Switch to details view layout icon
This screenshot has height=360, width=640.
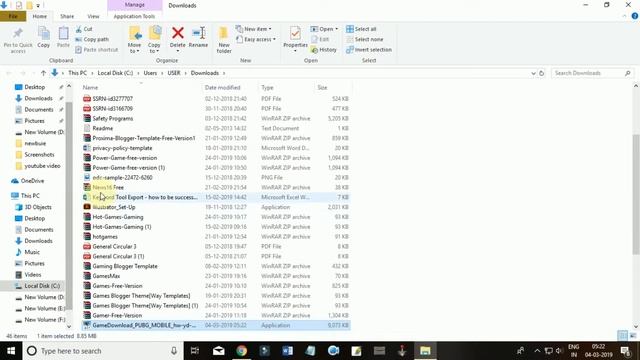click(622, 336)
